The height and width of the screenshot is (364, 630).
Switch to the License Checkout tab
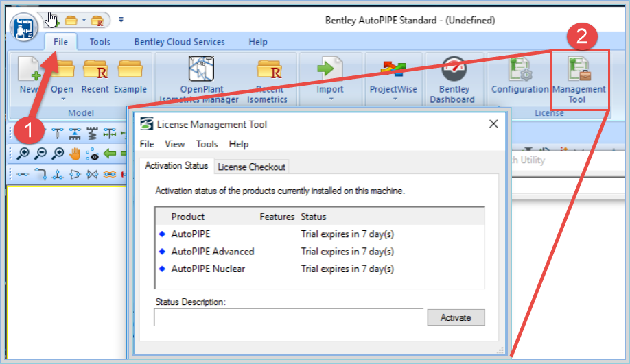click(x=251, y=167)
